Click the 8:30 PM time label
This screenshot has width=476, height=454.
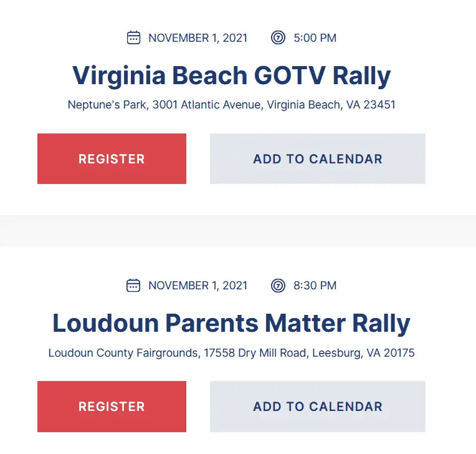coord(315,286)
